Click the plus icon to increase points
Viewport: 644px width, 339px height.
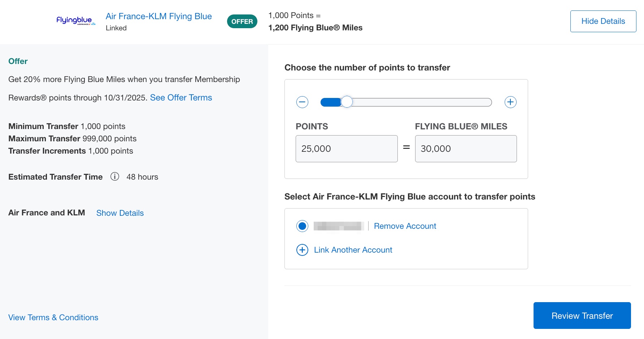coord(510,102)
